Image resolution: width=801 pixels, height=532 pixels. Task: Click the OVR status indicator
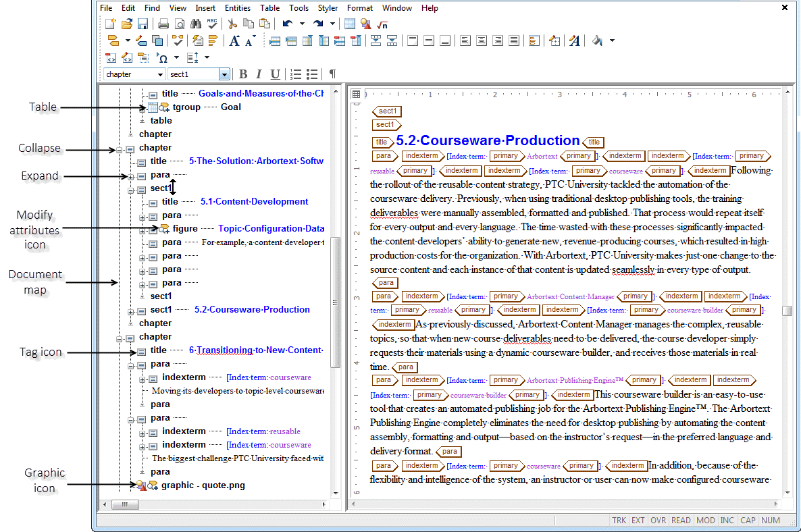click(658, 521)
